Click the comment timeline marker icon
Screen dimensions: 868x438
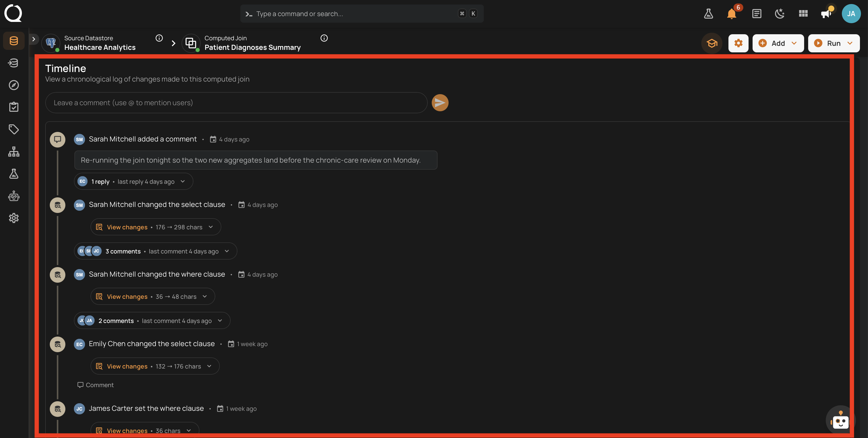pyautogui.click(x=58, y=139)
